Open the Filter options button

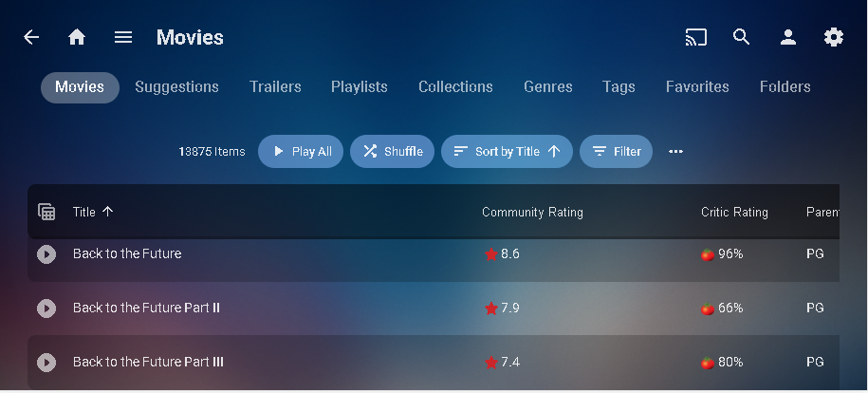point(616,151)
